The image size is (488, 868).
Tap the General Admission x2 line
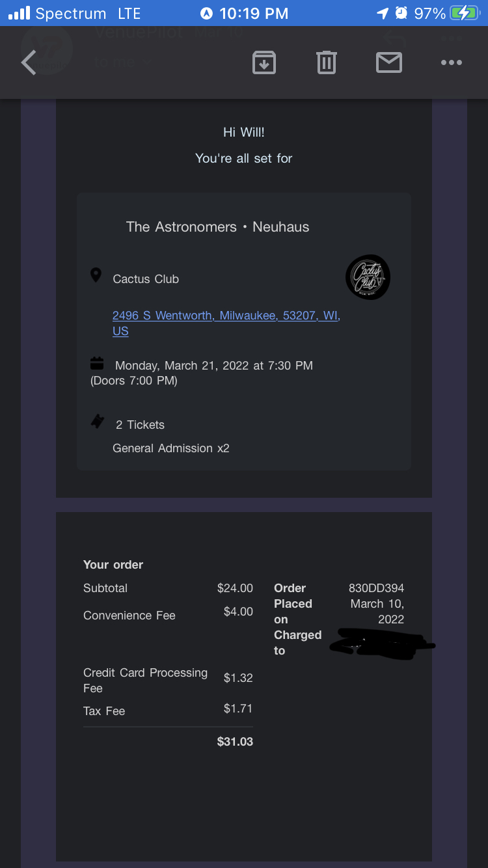170,448
